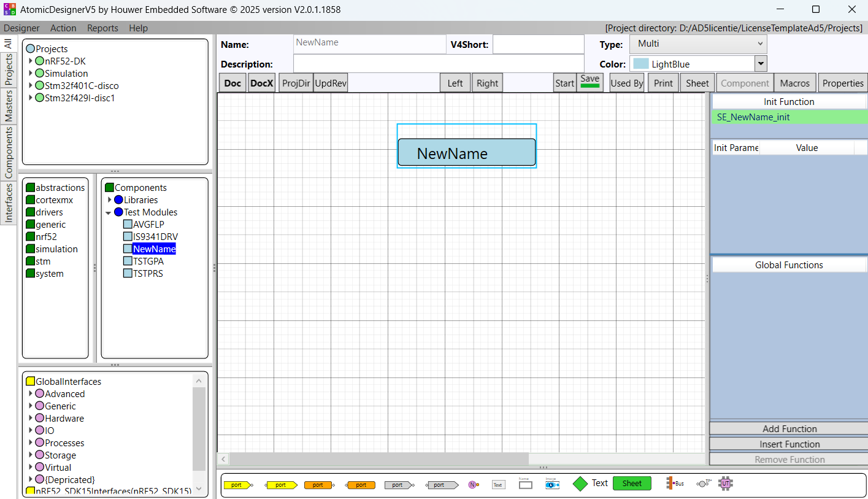Click the Description input field
This screenshot has width=868, height=499.
click(438, 64)
